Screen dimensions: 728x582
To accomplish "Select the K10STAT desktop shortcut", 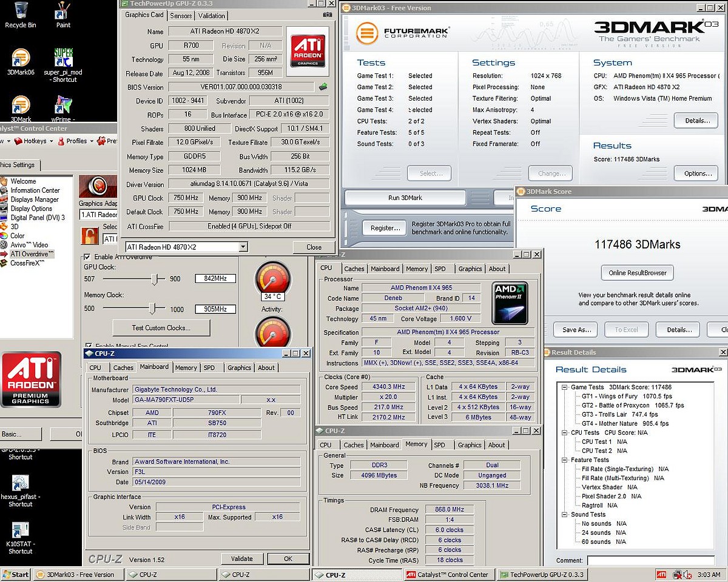I will [21, 538].
